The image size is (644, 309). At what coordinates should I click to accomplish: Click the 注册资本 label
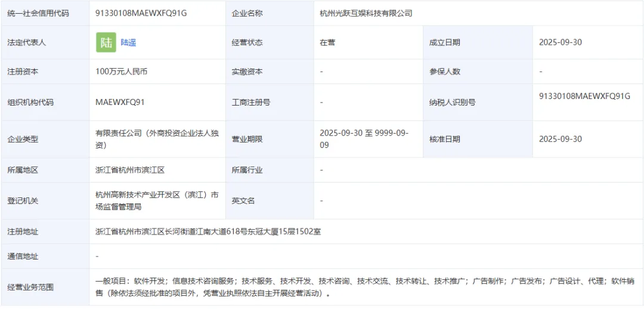(23, 72)
